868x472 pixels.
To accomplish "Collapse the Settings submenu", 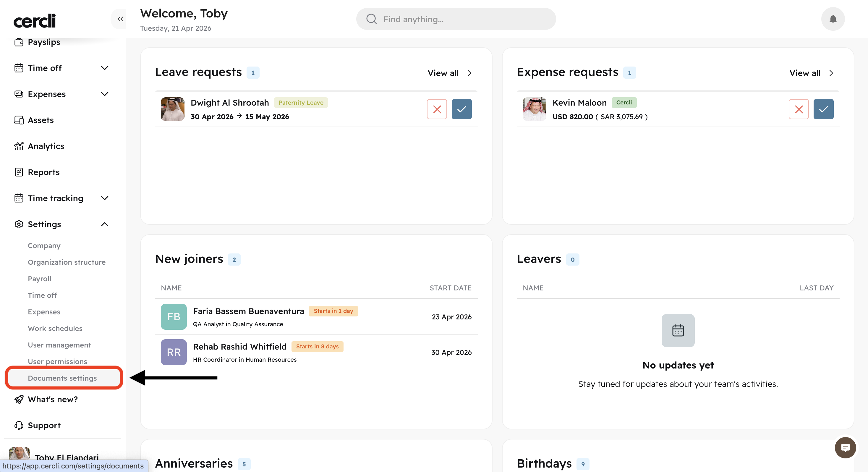I will pos(104,224).
